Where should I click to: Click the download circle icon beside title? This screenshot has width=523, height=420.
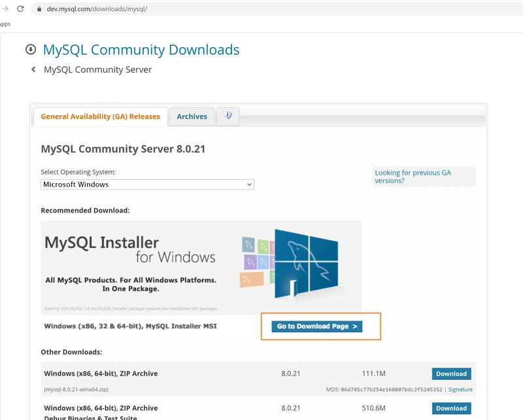click(x=31, y=50)
